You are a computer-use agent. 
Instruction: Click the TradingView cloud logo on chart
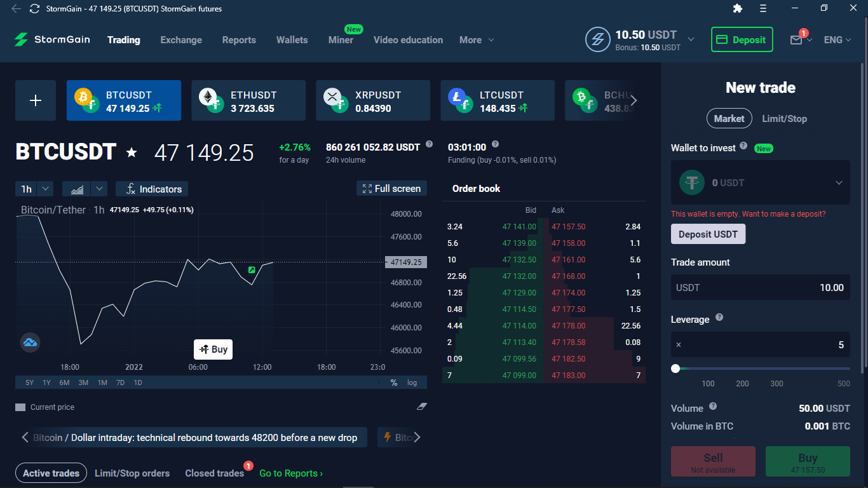[30, 342]
